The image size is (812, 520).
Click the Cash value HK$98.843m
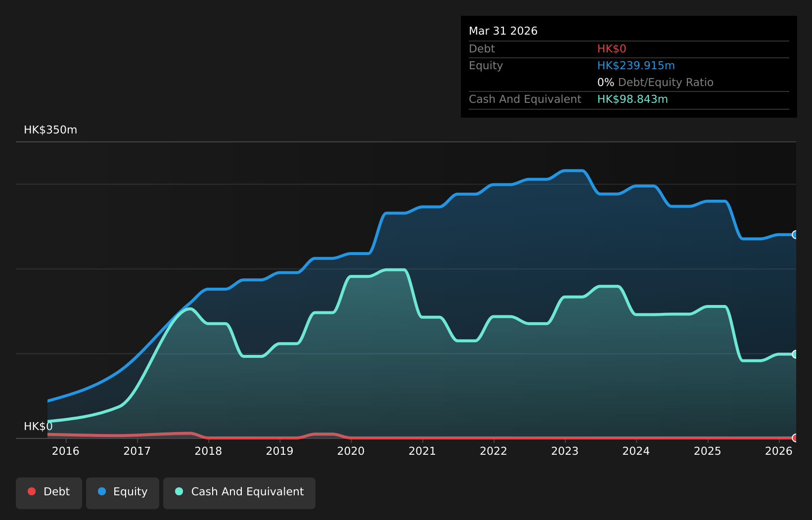pyautogui.click(x=632, y=99)
